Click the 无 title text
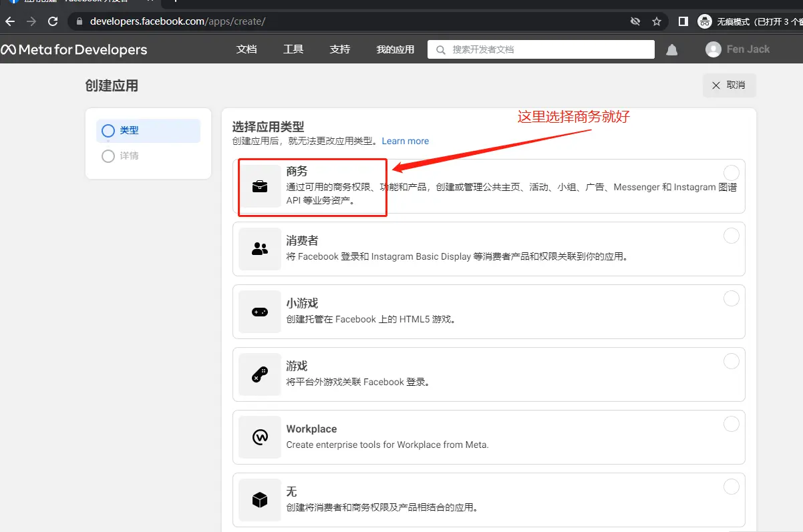 pyautogui.click(x=291, y=491)
